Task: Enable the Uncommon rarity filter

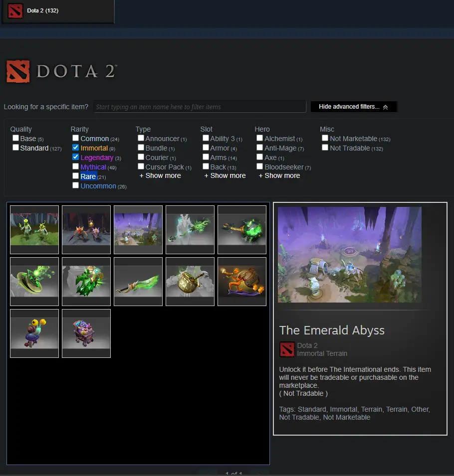Action: pyautogui.click(x=76, y=185)
